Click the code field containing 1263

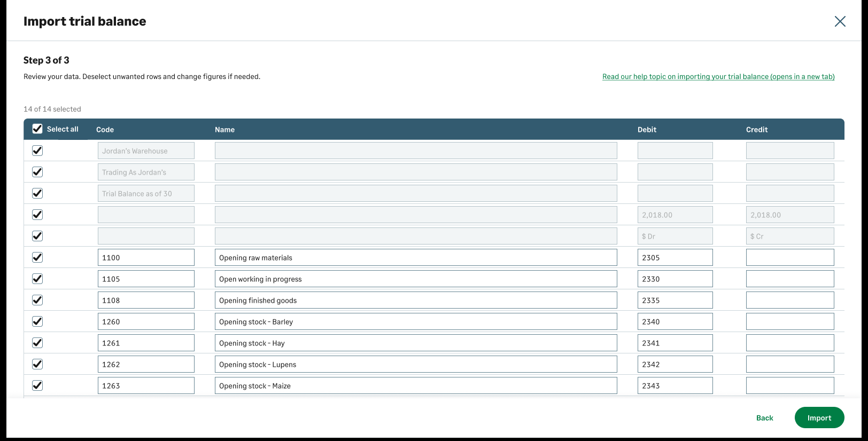(146, 385)
